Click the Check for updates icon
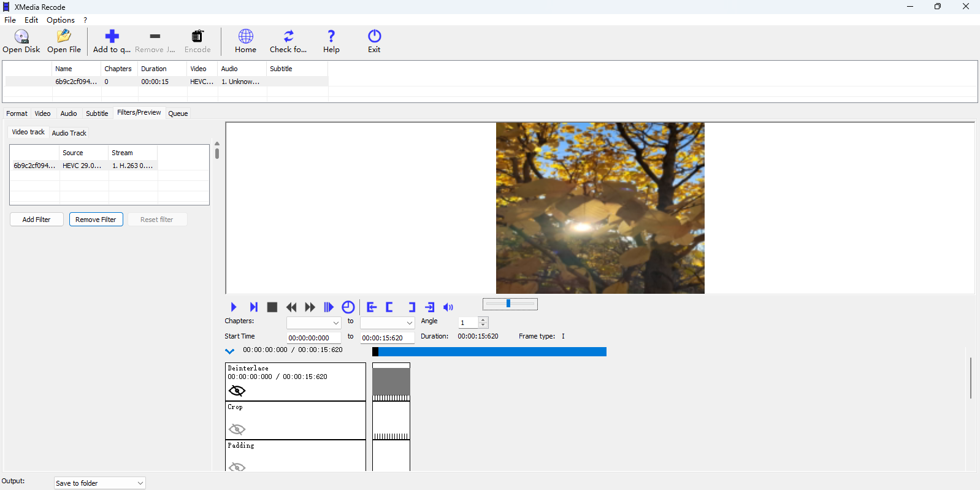The height and width of the screenshot is (490, 980). click(288, 37)
